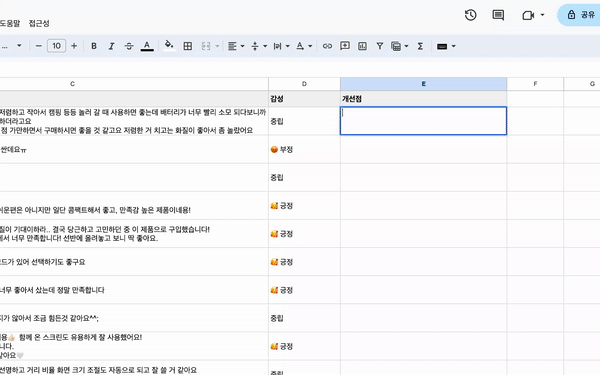The image size is (600, 375).
Task: Insert a chart
Action: pyautogui.click(x=362, y=46)
